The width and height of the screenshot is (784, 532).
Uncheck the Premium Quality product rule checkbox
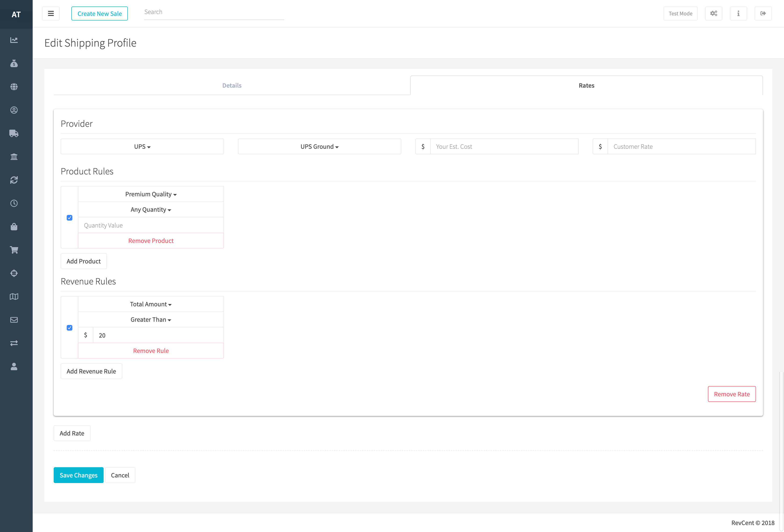click(70, 218)
